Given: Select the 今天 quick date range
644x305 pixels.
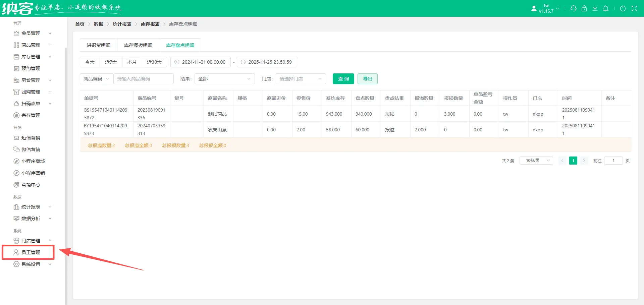Looking at the screenshot, I should tap(90, 62).
